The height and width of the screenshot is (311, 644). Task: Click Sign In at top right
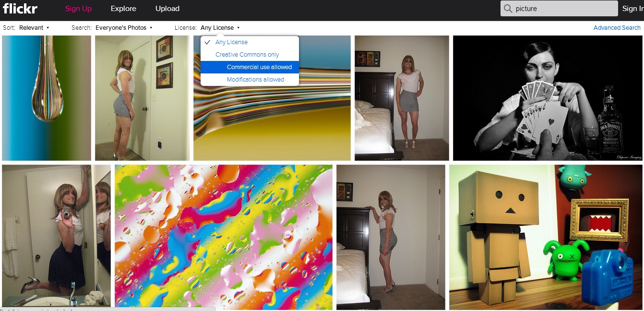[633, 9]
